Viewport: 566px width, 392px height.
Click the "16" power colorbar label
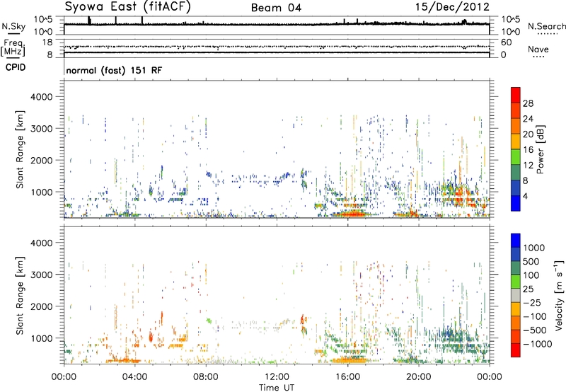[x=528, y=150]
